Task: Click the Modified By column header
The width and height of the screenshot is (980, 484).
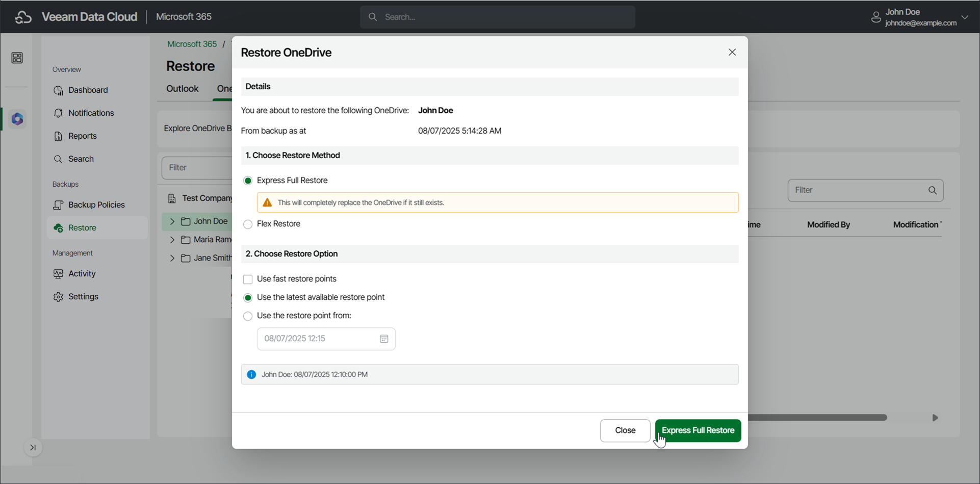Action: (829, 225)
